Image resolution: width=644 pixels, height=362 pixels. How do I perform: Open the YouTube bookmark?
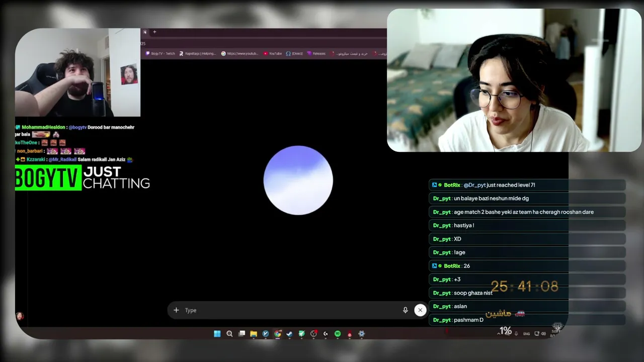pos(273,53)
